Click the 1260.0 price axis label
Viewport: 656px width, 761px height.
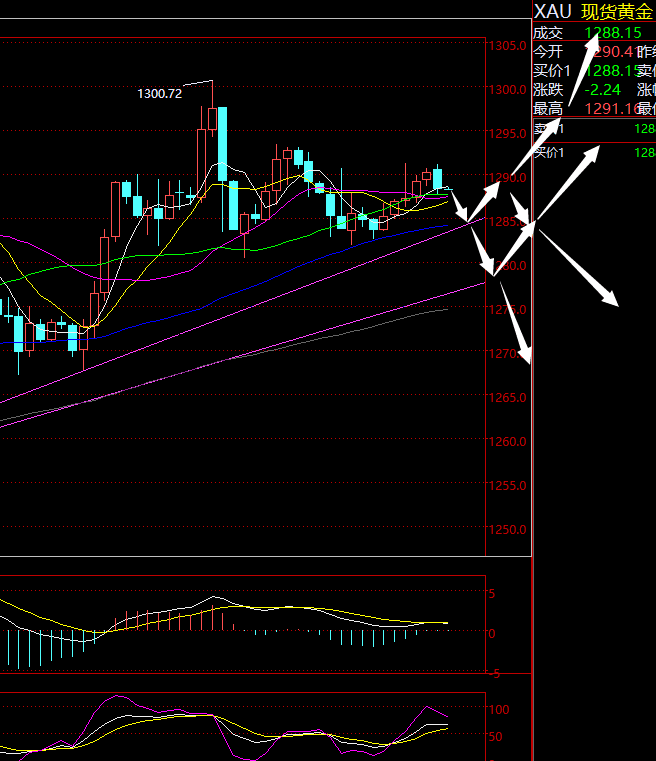(508, 442)
